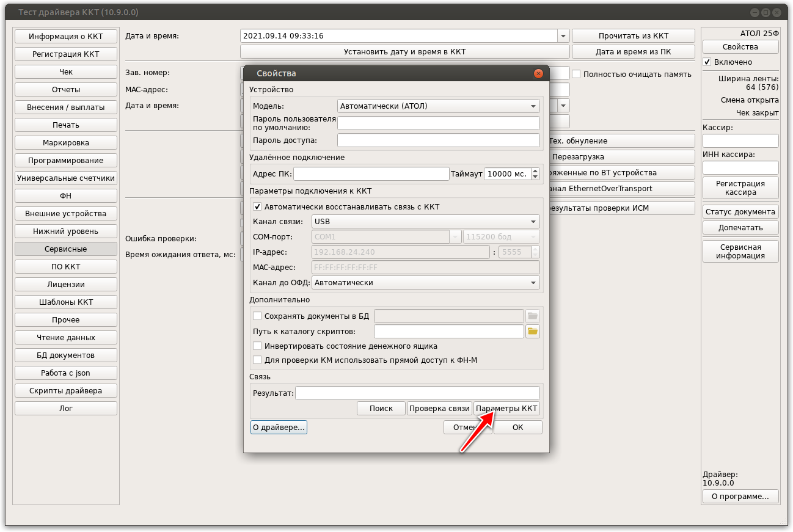The height and width of the screenshot is (532, 793).
Task: Open Лицензии section
Action: point(66,284)
